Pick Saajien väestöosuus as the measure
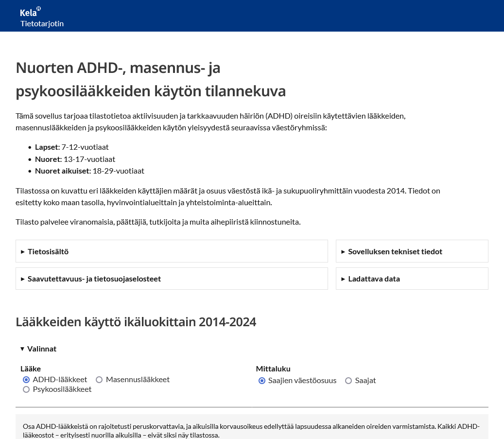Image resolution: width=504 pixels, height=439 pixels. [262, 381]
